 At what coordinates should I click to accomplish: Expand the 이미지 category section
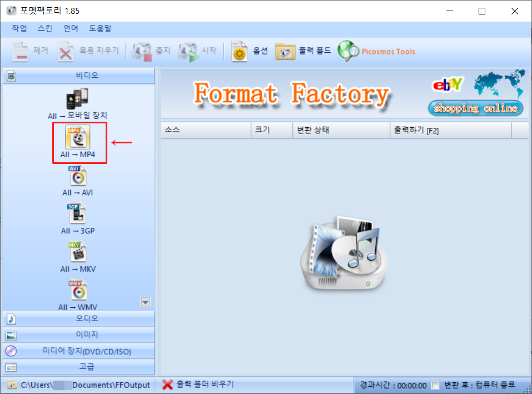(x=78, y=335)
